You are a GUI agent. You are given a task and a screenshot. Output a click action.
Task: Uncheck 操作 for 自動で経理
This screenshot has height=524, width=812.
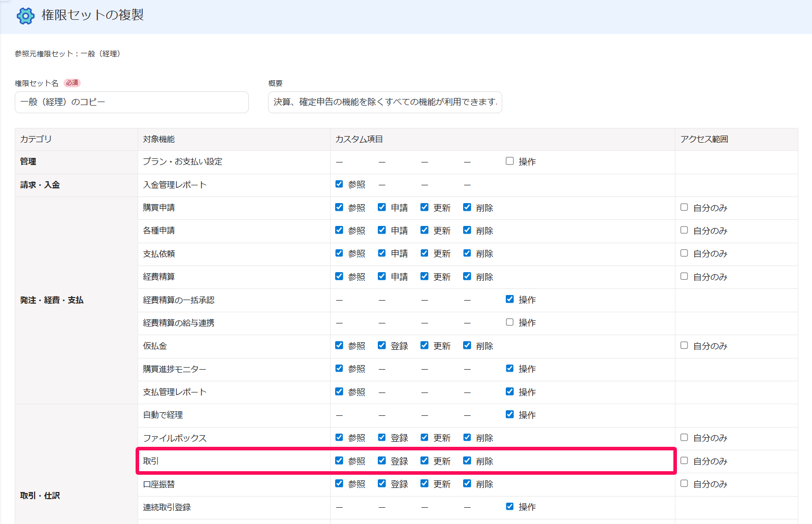pyautogui.click(x=510, y=414)
